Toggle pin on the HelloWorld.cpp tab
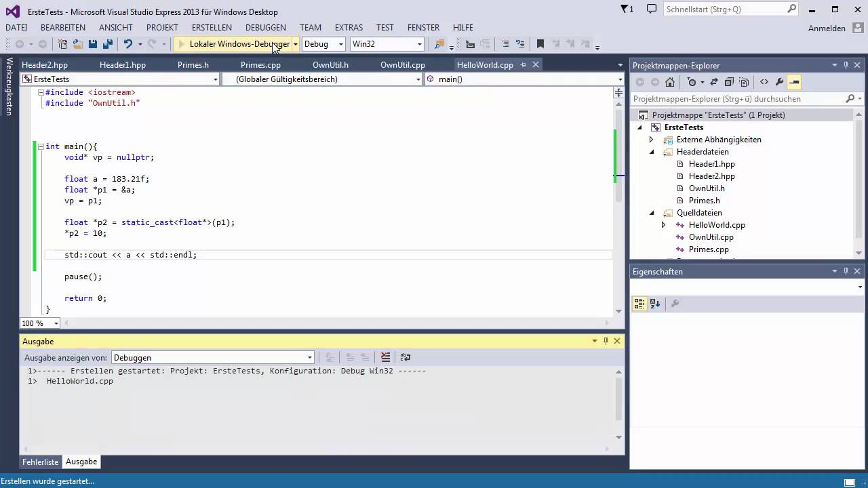Image resolution: width=868 pixels, height=488 pixels. click(x=522, y=64)
